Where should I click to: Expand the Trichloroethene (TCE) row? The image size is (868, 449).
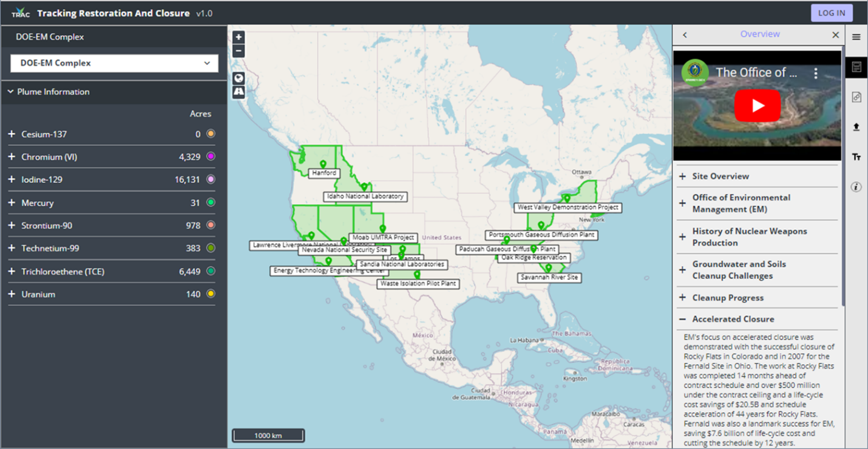pos(12,272)
